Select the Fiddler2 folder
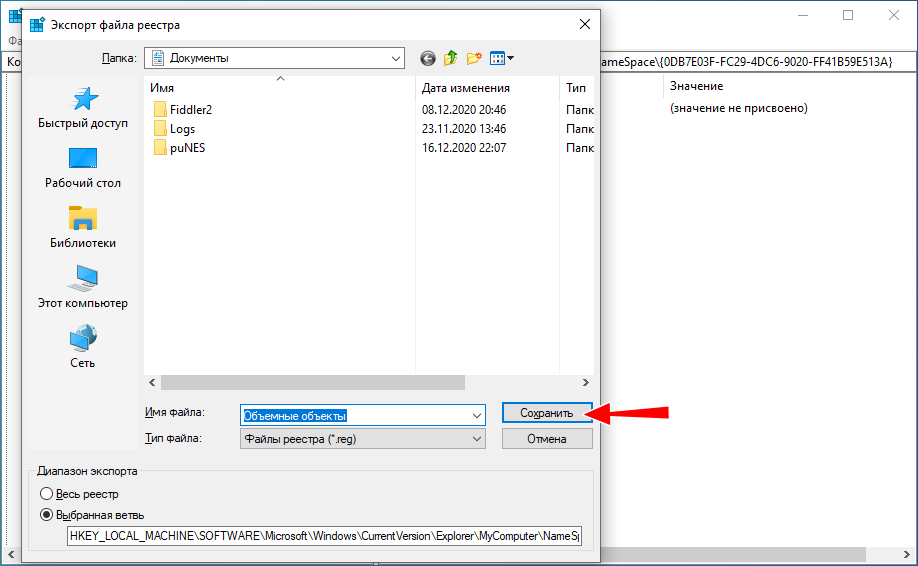The width and height of the screenshot is (918, 566). click(183, 109)
